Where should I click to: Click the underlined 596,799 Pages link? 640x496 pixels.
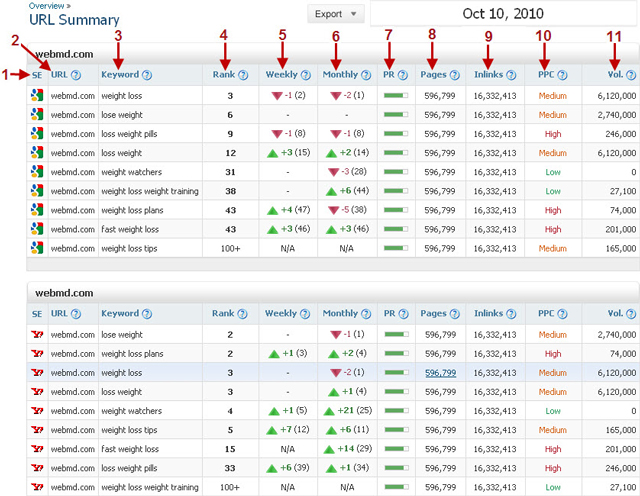coord(441,372)
